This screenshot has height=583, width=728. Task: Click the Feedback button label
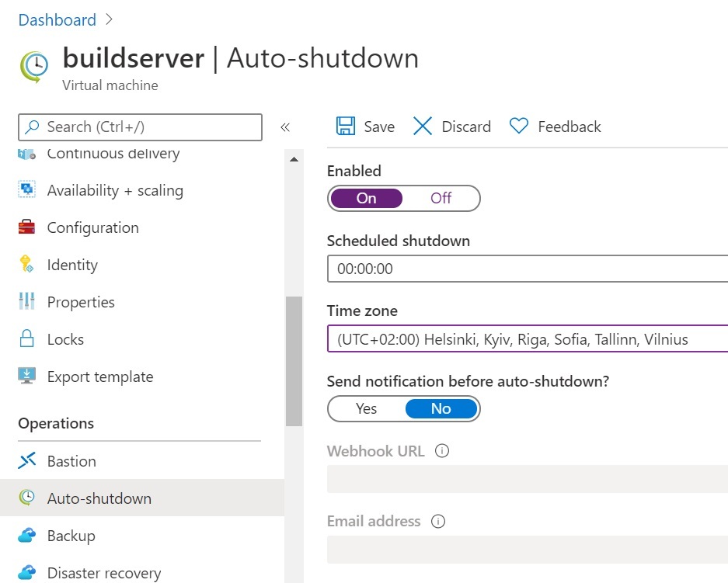(570, 127)
